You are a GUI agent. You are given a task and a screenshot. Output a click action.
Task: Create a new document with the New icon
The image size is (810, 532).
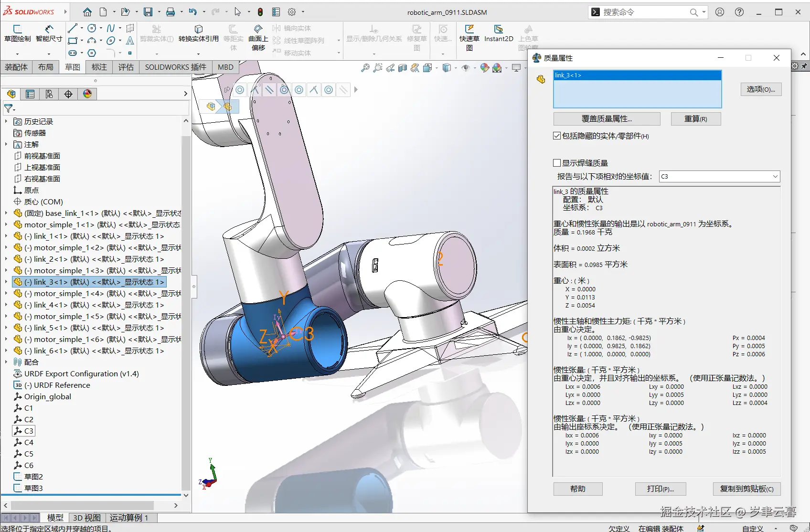click(103, 12)
